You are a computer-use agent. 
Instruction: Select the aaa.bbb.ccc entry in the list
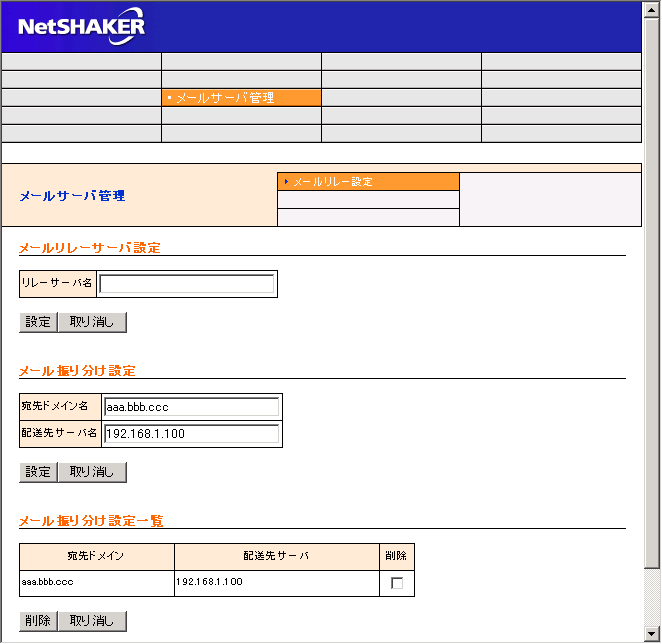point(47,581)
